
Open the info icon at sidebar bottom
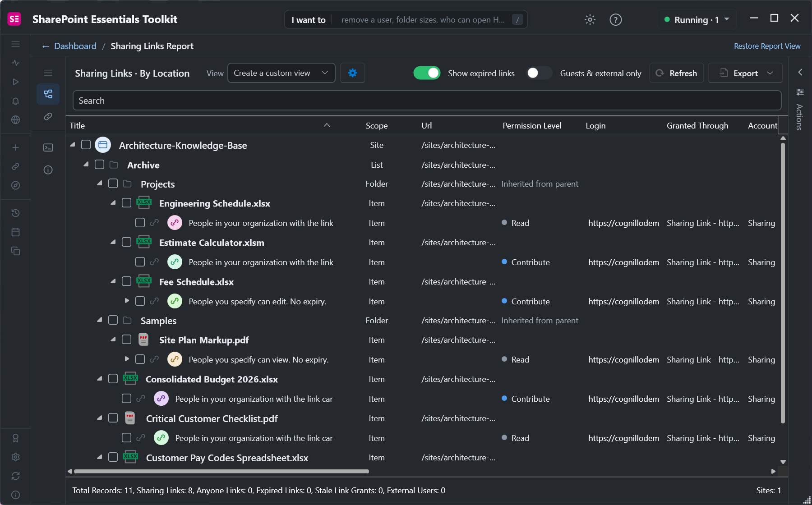[x=15, y=495]
